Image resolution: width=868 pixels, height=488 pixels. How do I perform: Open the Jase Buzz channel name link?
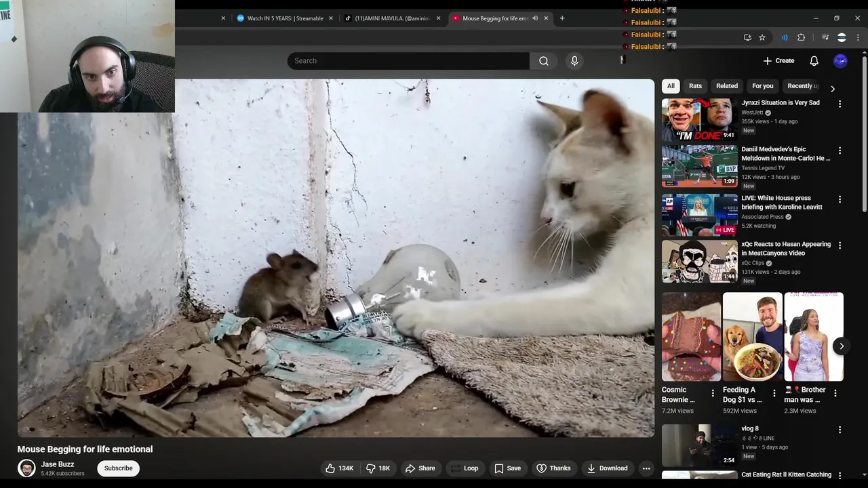[58, 464]
